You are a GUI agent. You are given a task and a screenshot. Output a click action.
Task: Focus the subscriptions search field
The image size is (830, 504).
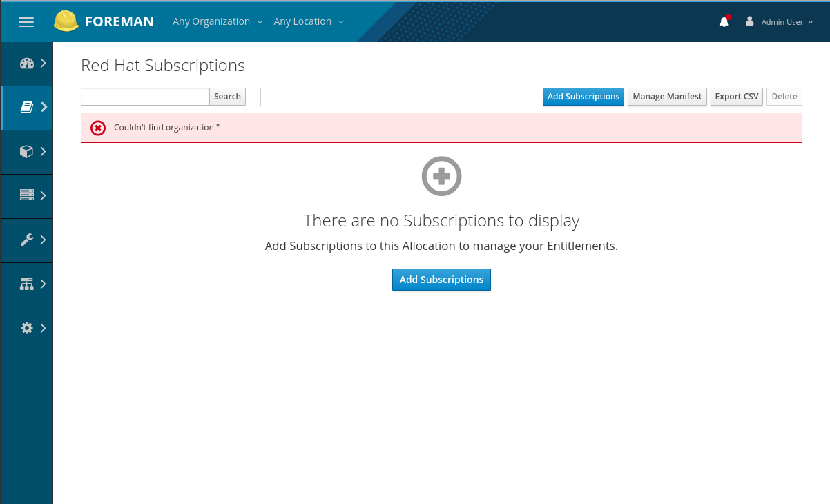(x=145, y=97)
